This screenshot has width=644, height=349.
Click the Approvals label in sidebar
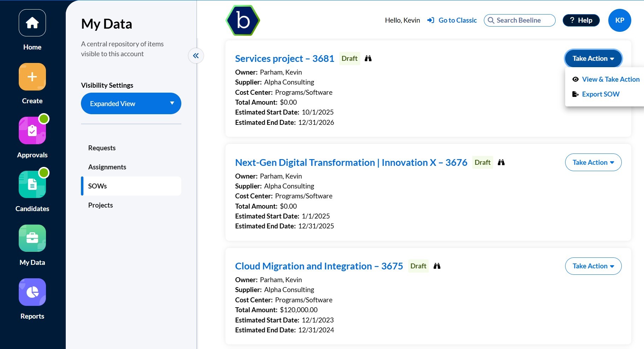32,155
